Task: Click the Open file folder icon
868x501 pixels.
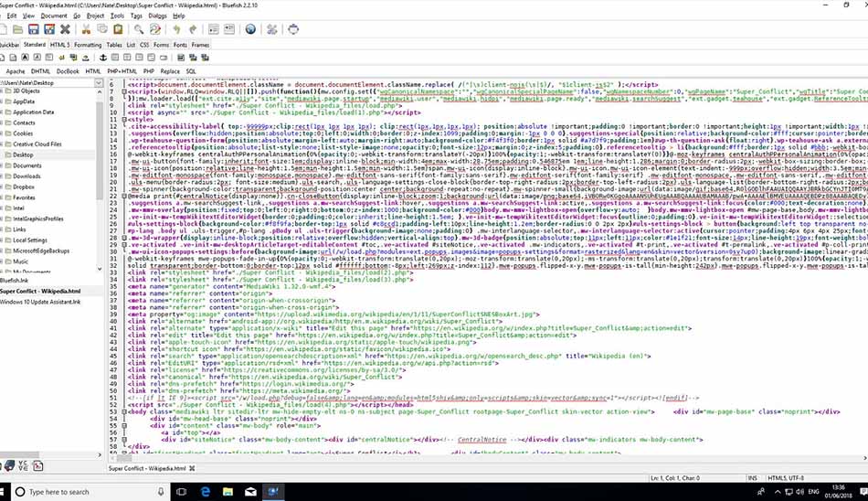Action: [17, 29]
